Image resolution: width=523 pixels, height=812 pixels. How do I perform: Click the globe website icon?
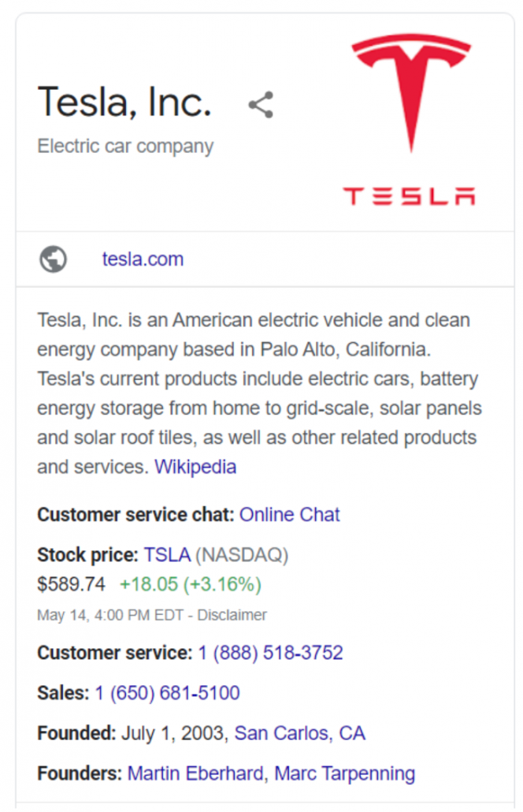(54, 259)
